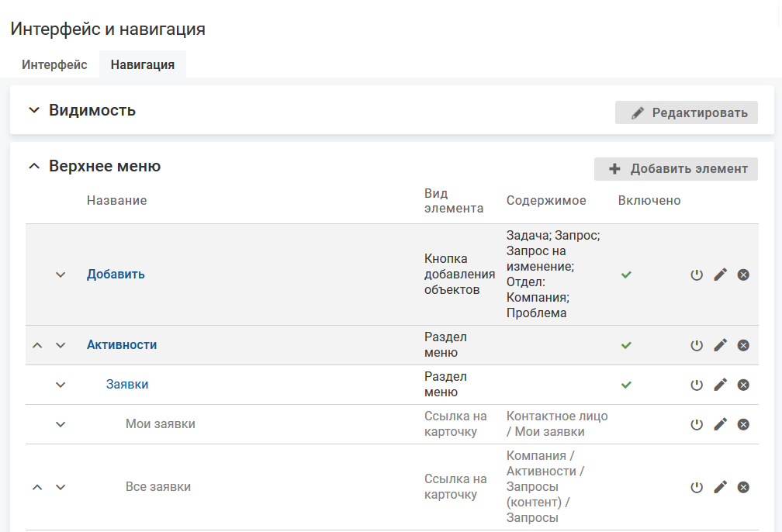Delete the Добавить menu element
Viewport: 782px width, 532px height.
tap(743, 275)
